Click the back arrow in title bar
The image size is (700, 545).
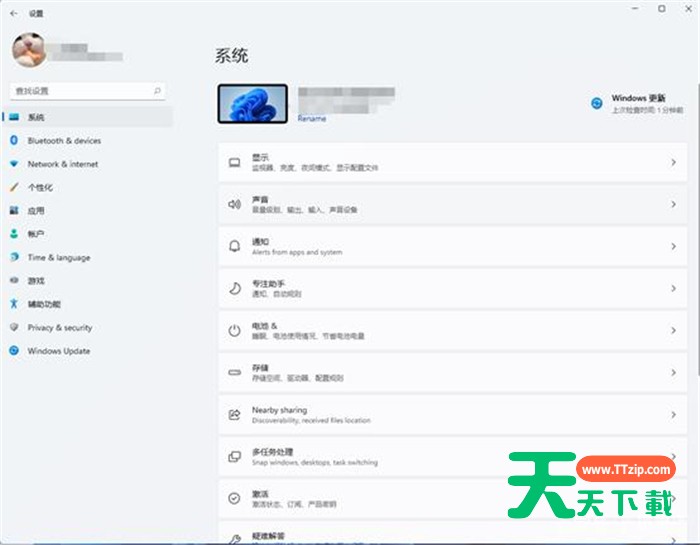[14, 13]
